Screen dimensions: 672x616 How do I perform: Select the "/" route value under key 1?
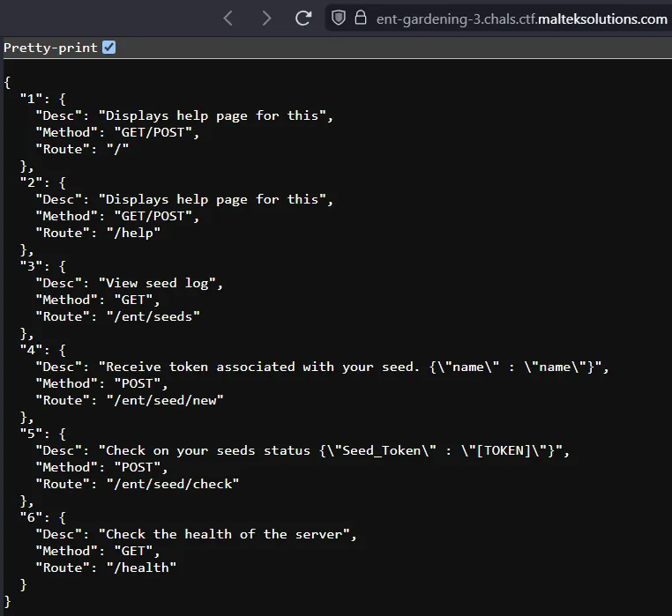click(x=118, y=149)
